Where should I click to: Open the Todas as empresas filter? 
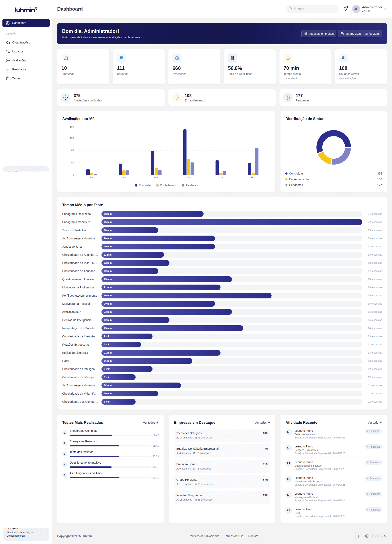point(318,34)
